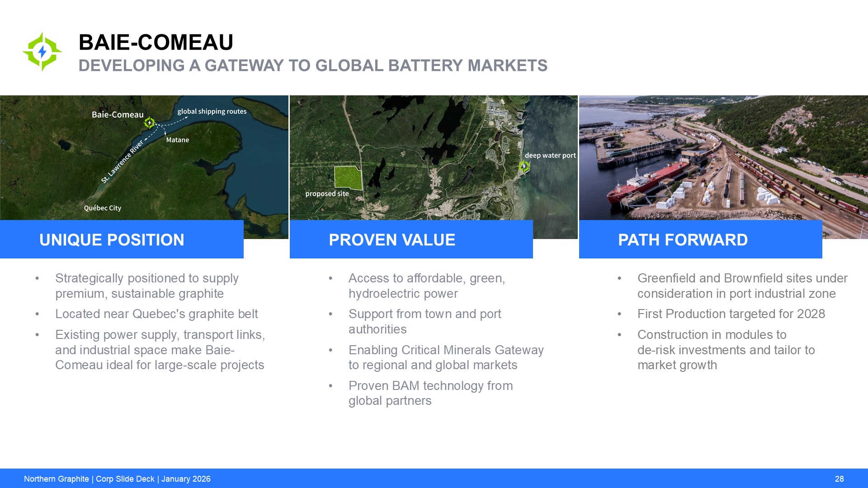Click the BAIE-COMEAU slide title

tap(156, 42)
